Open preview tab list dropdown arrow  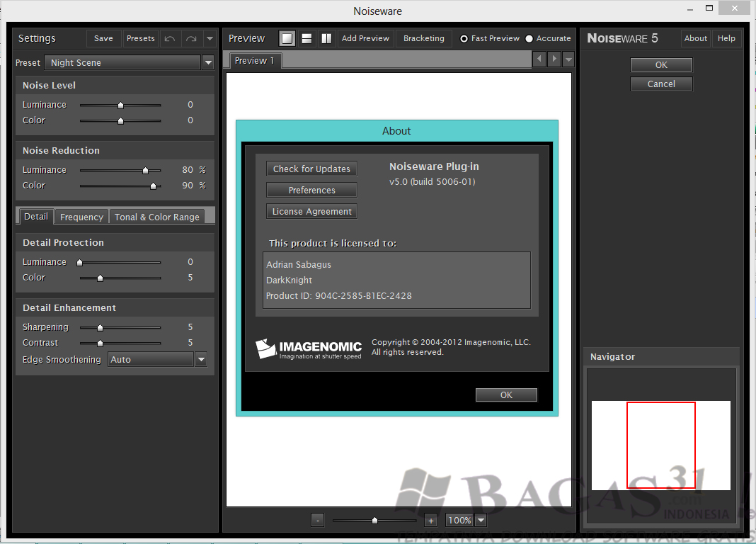(568, 59)
